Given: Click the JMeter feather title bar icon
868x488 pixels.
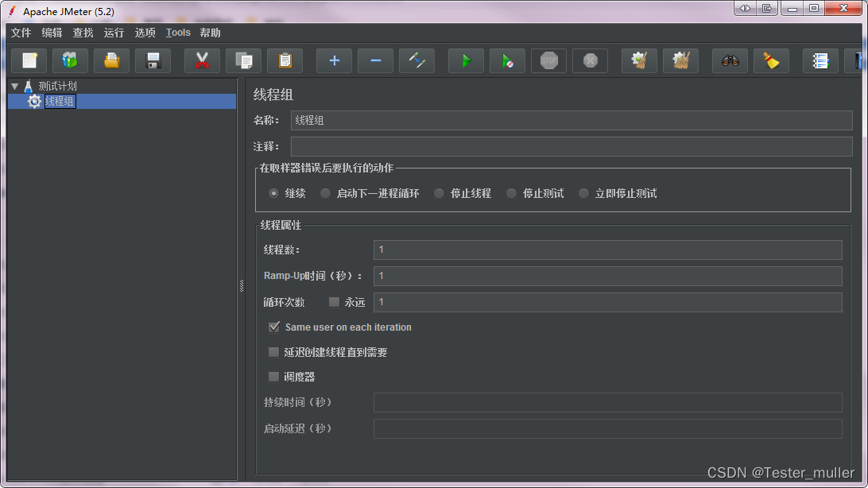Looking at the screenshot, I should [x=12, y=11].
